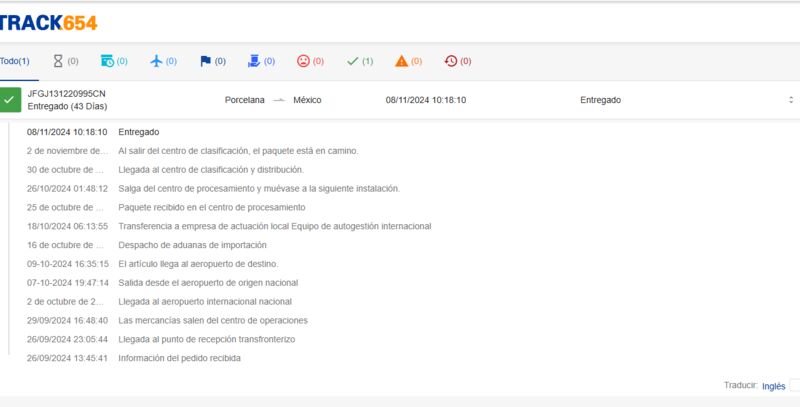Filter by hourglass pending status icon
Image resolution: width=800 pixels, height=407 pixels.
(58, 61)
